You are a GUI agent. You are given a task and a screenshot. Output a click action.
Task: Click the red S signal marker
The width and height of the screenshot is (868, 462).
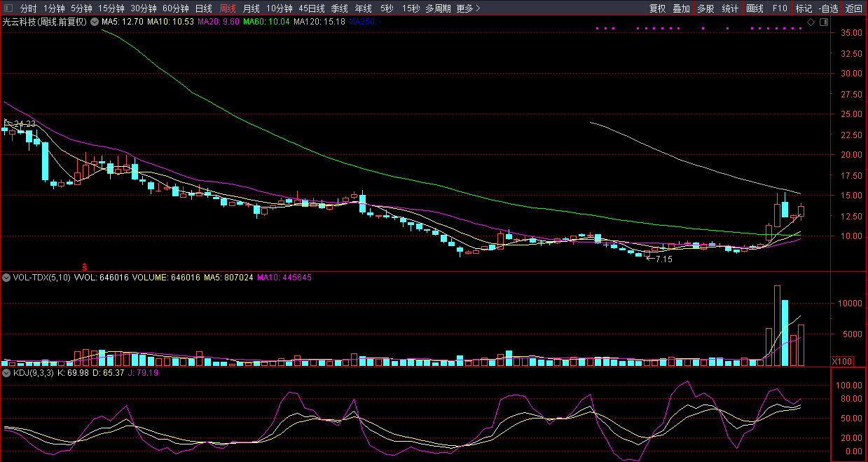pos(85,267)
